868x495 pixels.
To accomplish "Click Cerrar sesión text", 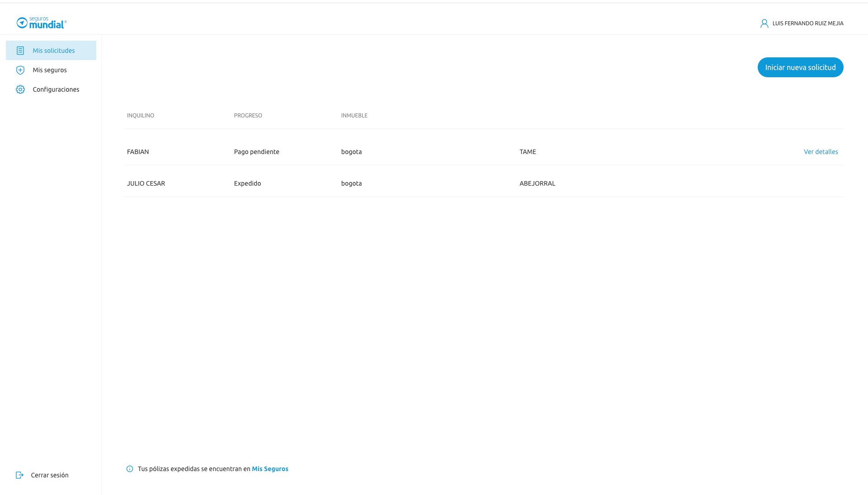I will point(50,475).
